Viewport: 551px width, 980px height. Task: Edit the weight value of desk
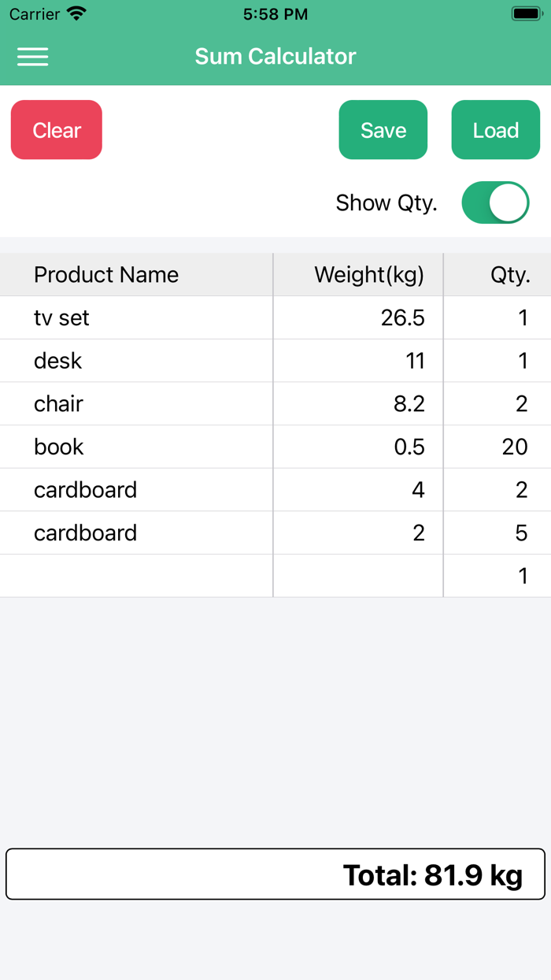coord(358,360)
